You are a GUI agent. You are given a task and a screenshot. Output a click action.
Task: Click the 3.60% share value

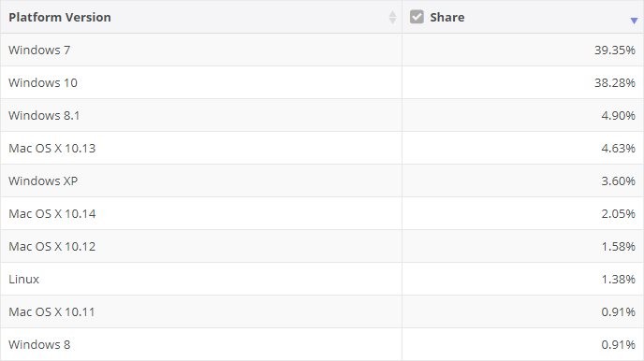pos(619,180)
